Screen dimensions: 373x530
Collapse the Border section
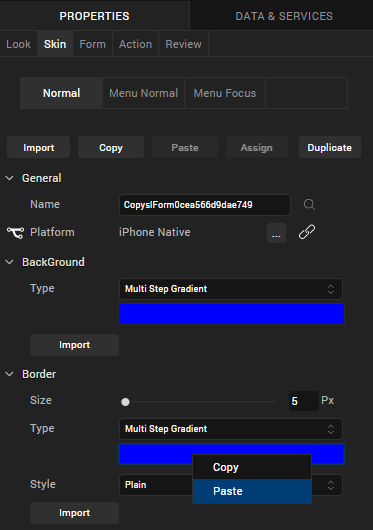(x=9, y=374)
